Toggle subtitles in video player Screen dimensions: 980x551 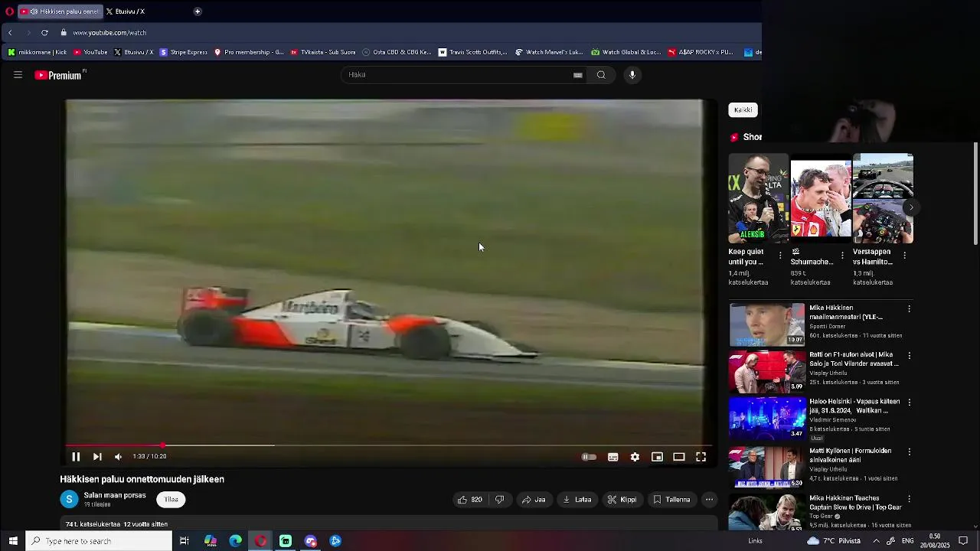click(613, 457)
